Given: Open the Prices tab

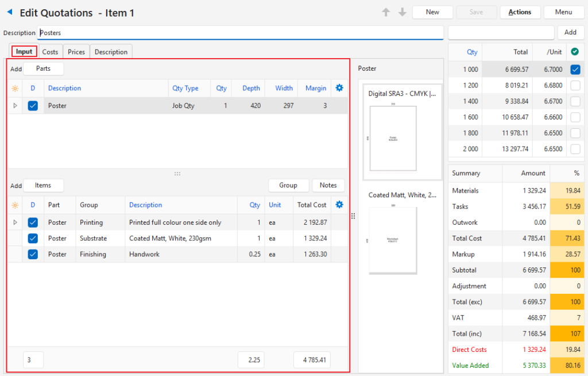Looking at the screenshot, I should click(x=76, y=52).
